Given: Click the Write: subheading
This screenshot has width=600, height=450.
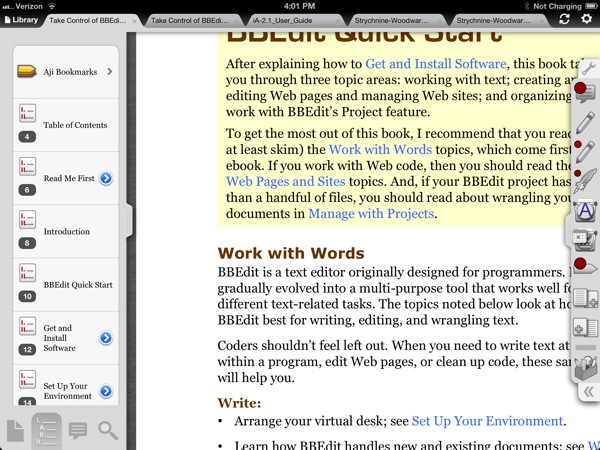Looking at the screenshot, I should pyautogui.click(x=240, y=403).
